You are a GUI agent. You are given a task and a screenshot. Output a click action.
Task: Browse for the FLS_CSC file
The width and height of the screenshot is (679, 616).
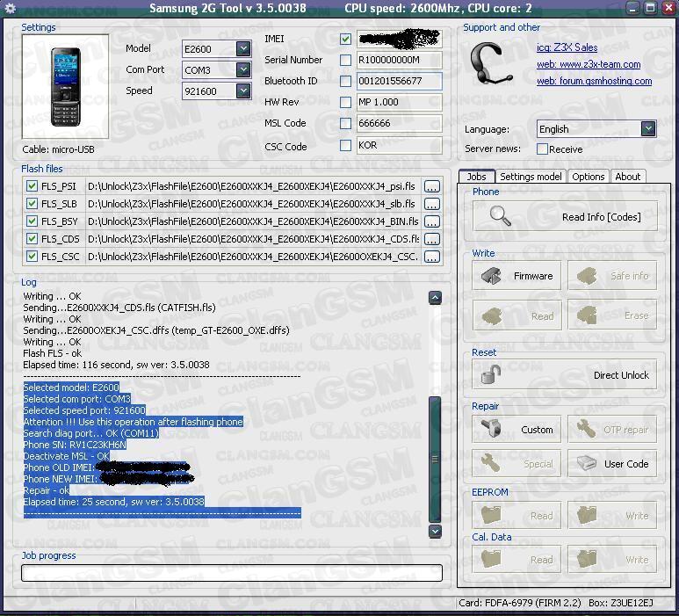pyautogui.click(x=432, y=257)
